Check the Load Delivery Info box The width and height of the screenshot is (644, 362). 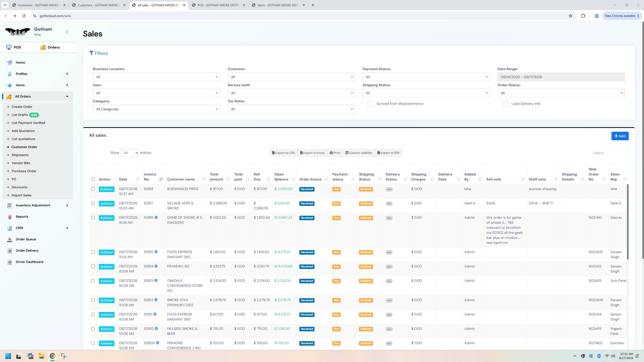tap(505, 104)
